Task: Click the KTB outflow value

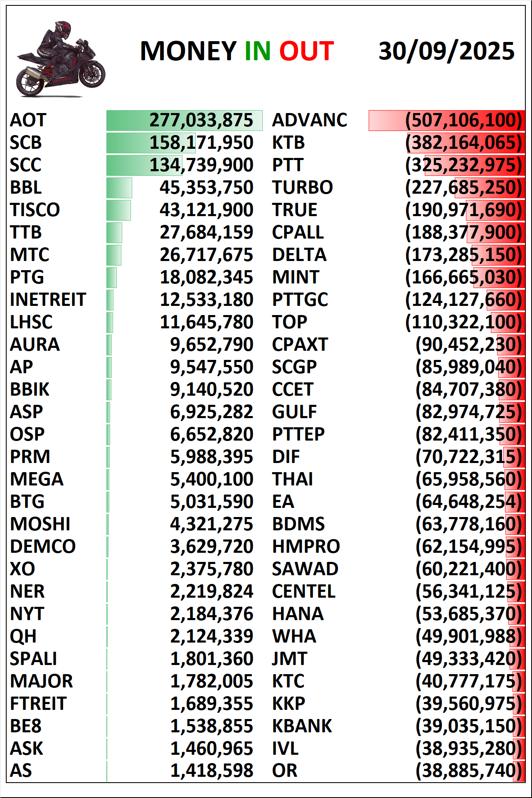Action: point(463,143)
